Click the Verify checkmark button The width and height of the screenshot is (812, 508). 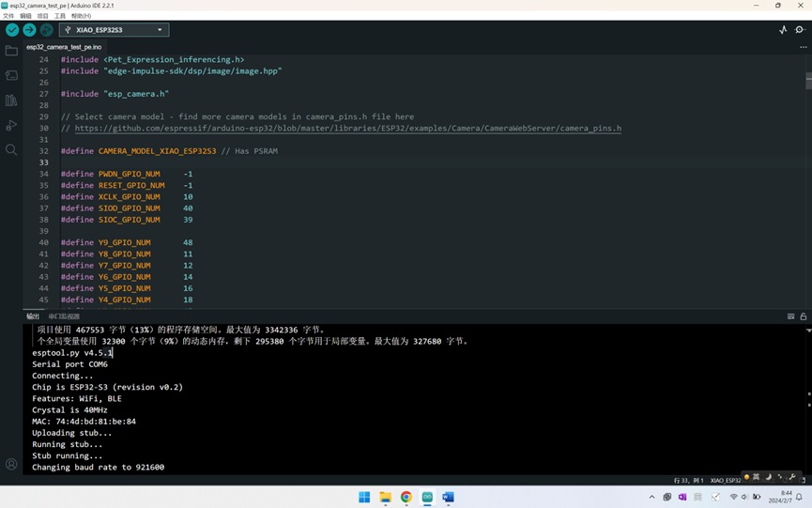coord(12,30)
